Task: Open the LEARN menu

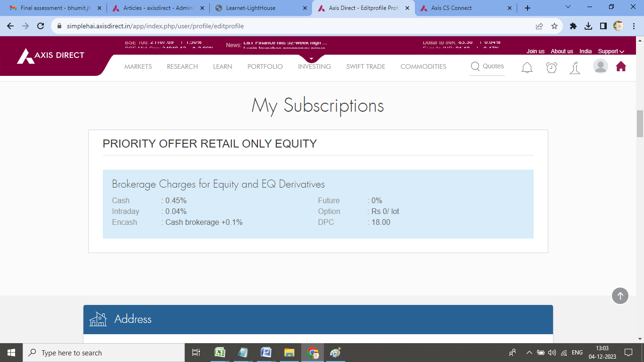Action: click(223, 66)
